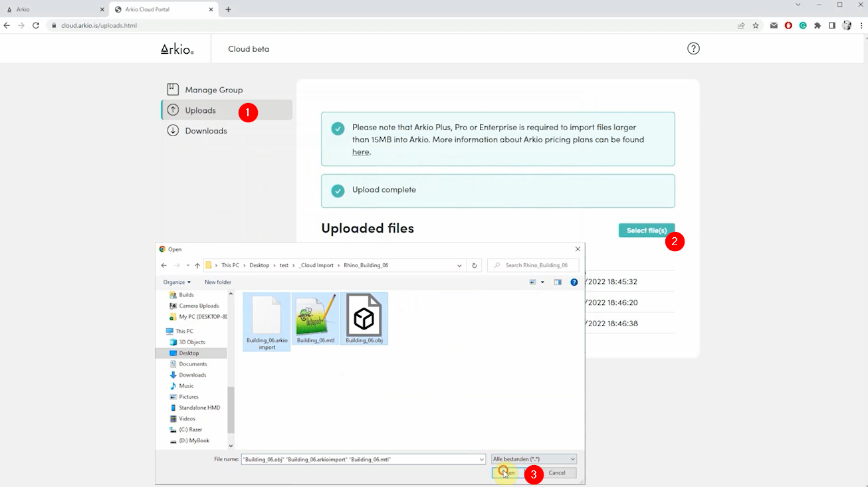Select the Building_06.obj file thumbnail
This screenshot has width=868, height=487.
(x=364, y=318)
